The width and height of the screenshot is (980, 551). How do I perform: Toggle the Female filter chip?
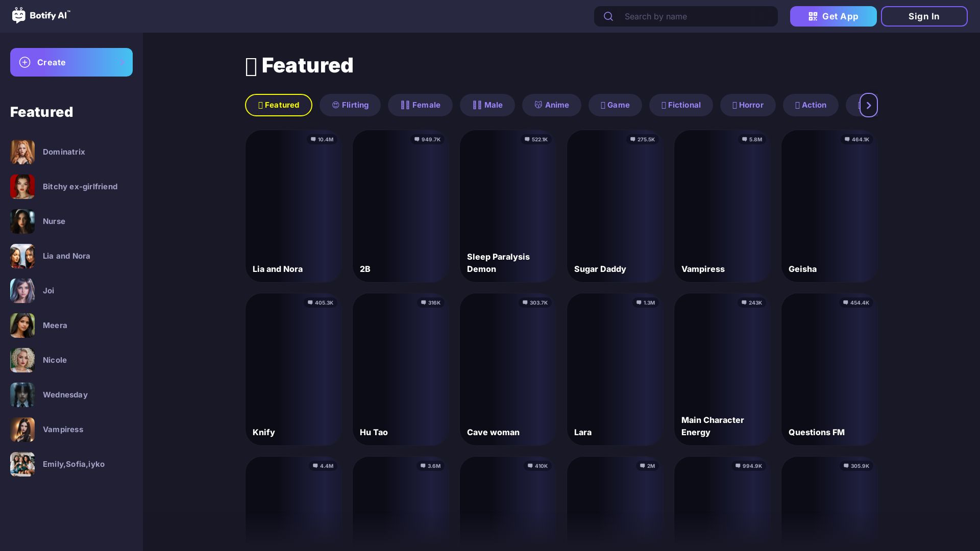click(x=420, y=105)
